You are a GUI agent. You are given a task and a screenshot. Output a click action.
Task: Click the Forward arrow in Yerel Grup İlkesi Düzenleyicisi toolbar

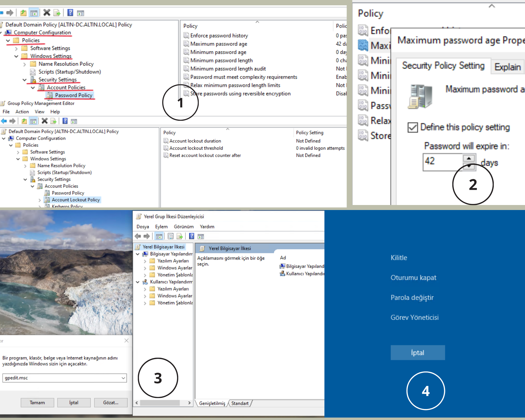[x=147, y=236]
